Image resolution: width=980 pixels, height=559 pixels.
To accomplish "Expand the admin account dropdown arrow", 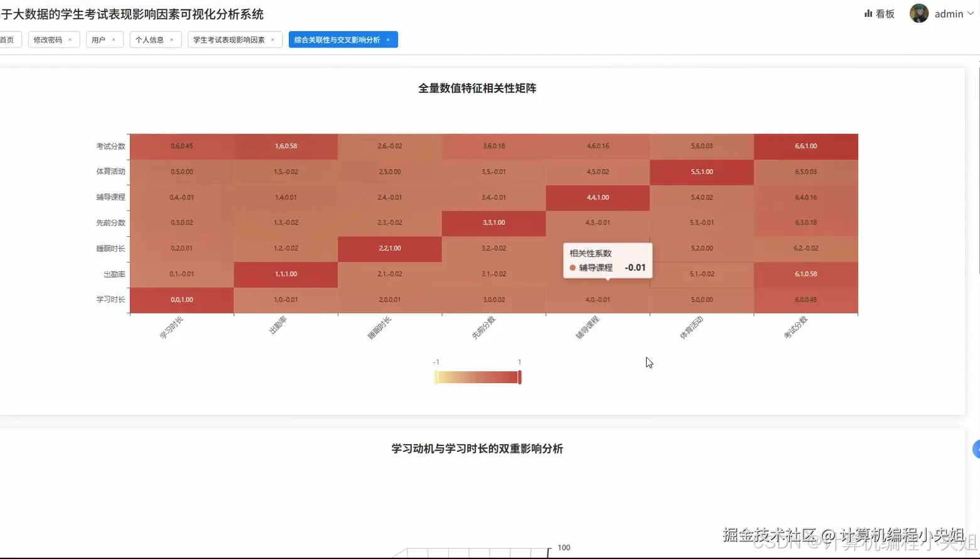I will coord(971,13).
